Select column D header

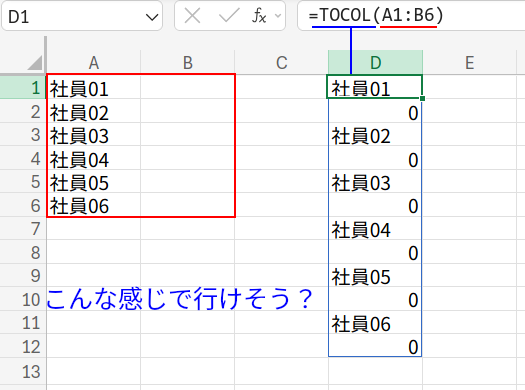point(375,62)
